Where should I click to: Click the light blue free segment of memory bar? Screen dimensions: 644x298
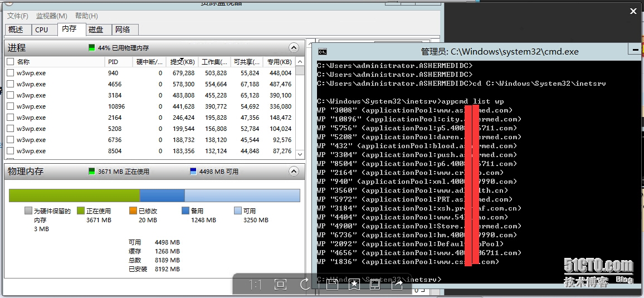242,196
